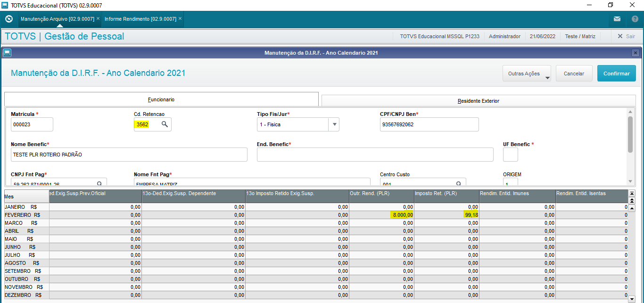Click the form panel scroll down arrow
644x303 pixels.
coord(630,181)
